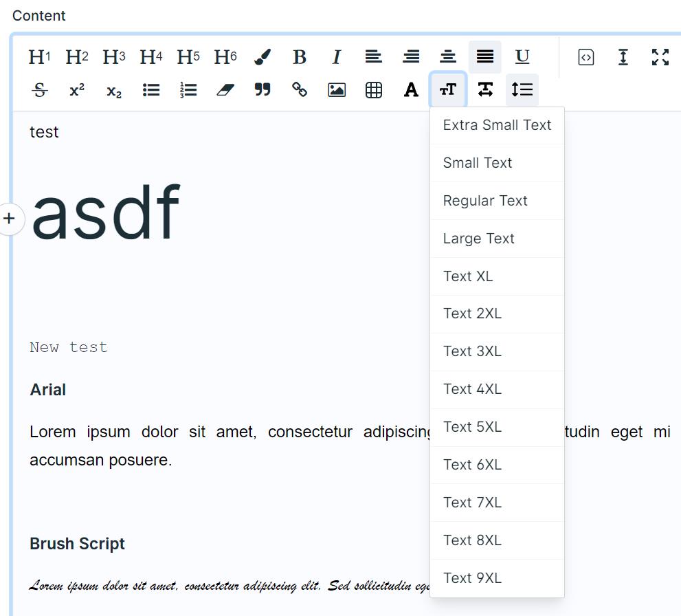Choose Text 2XL size

tap(497, 313)
